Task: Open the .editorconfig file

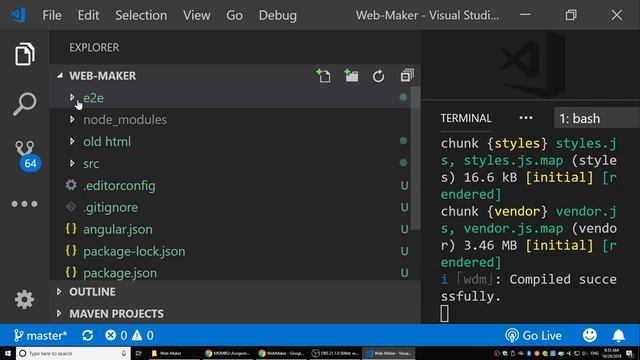Action: pyautogui.click(x=119, y=186)
